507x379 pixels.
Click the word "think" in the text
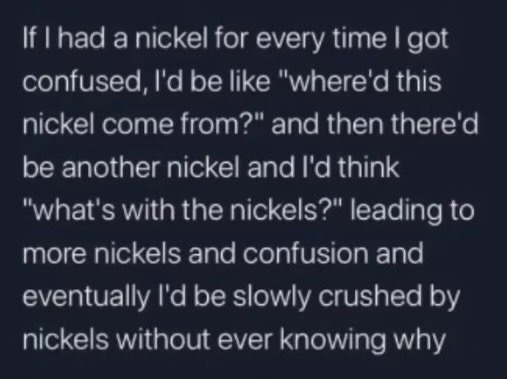pos(369,168)
